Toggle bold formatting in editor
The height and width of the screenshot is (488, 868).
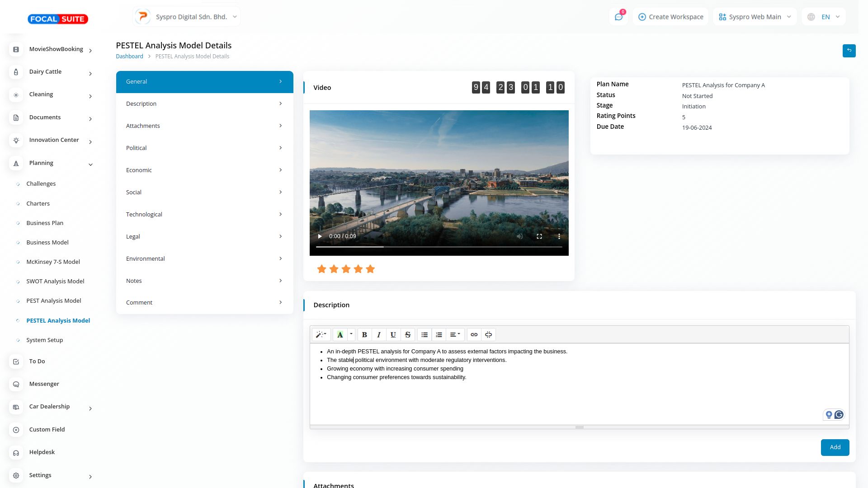(364, 335)
